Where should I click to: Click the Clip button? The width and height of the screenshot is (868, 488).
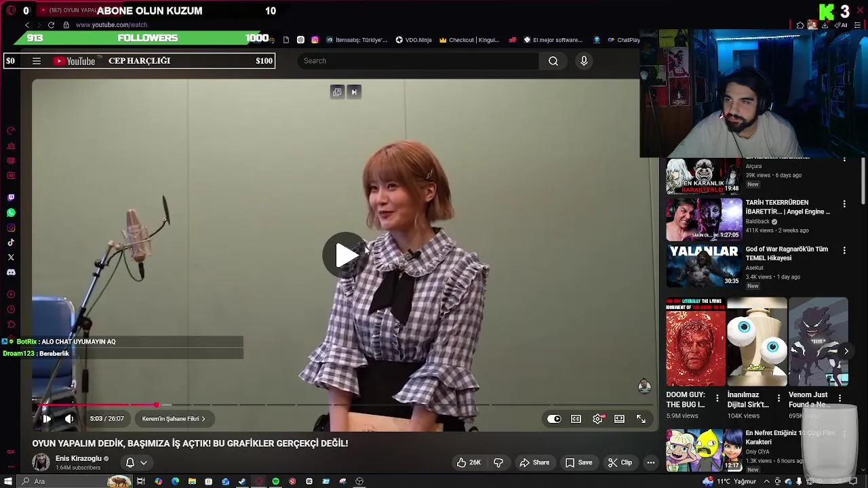pos(620,462)
